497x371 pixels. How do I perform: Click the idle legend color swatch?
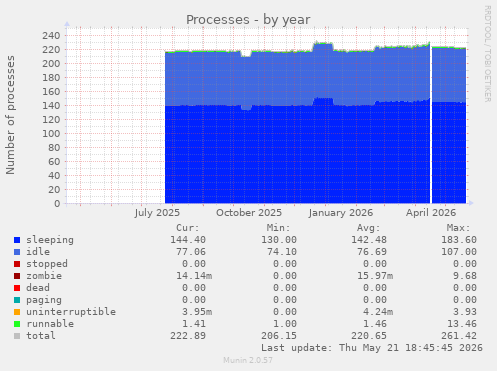coord(17,252)
